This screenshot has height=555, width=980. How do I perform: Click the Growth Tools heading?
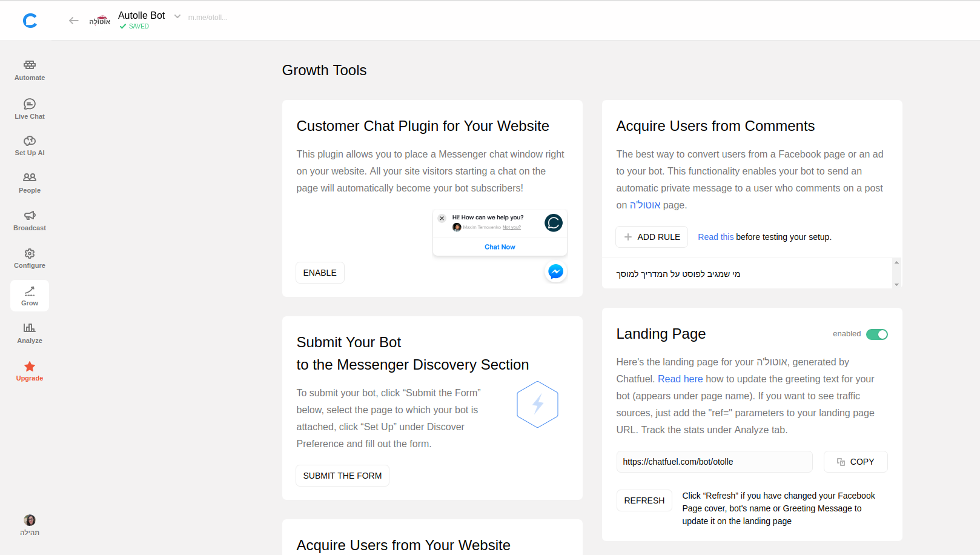point(324,70)
